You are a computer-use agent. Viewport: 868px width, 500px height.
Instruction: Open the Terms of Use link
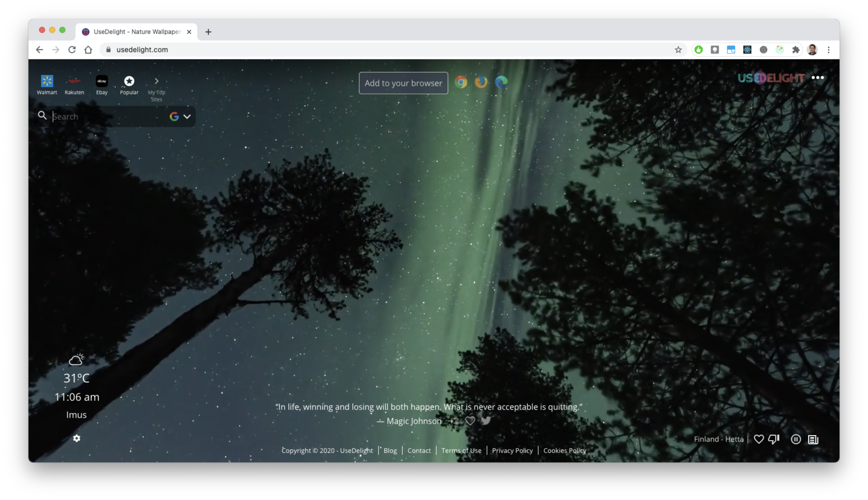click(x=461, y=451)
